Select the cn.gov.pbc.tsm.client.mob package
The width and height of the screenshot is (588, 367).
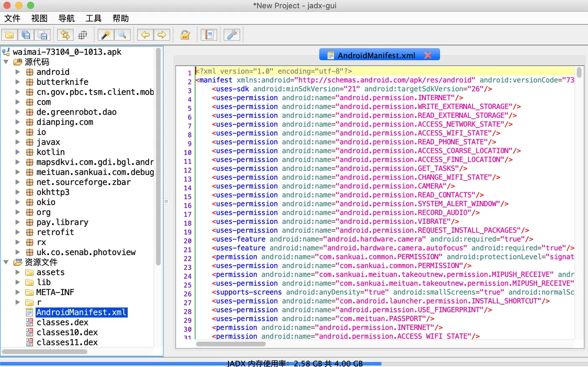[x=95, y=92]
